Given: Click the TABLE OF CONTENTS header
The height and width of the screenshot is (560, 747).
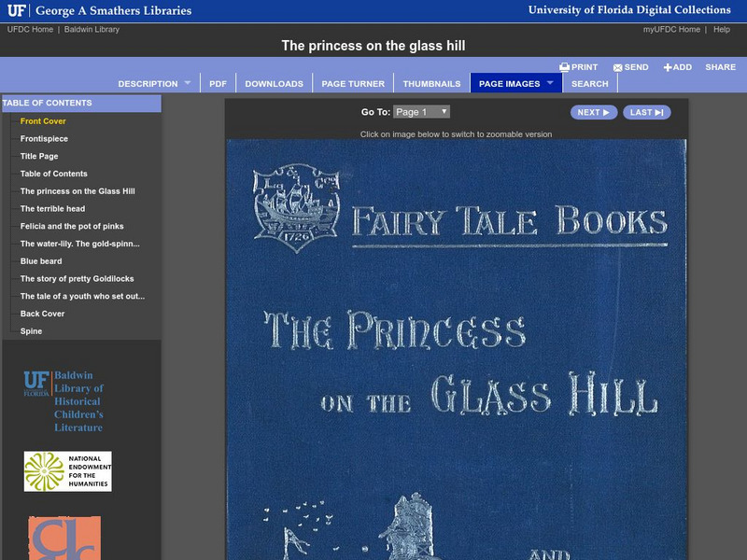Looking at the screenshot, I should [x=81, y=103].
